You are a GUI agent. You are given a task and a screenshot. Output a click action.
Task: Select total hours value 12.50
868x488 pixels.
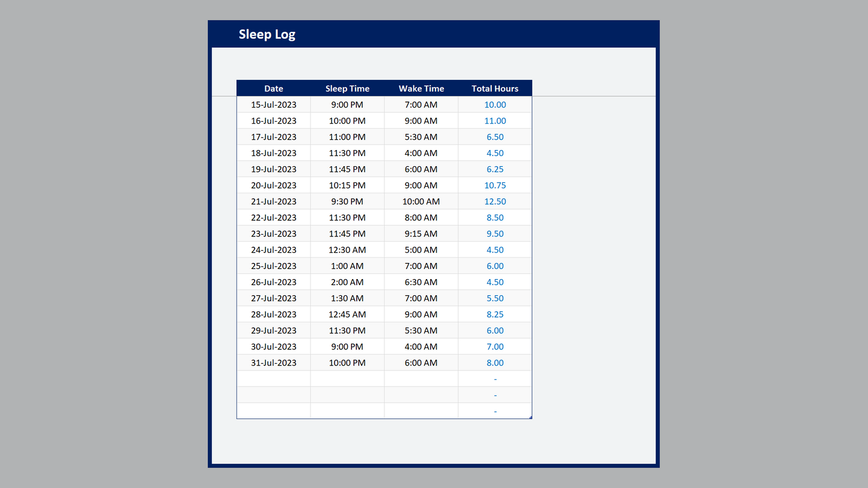coord(495,202)
